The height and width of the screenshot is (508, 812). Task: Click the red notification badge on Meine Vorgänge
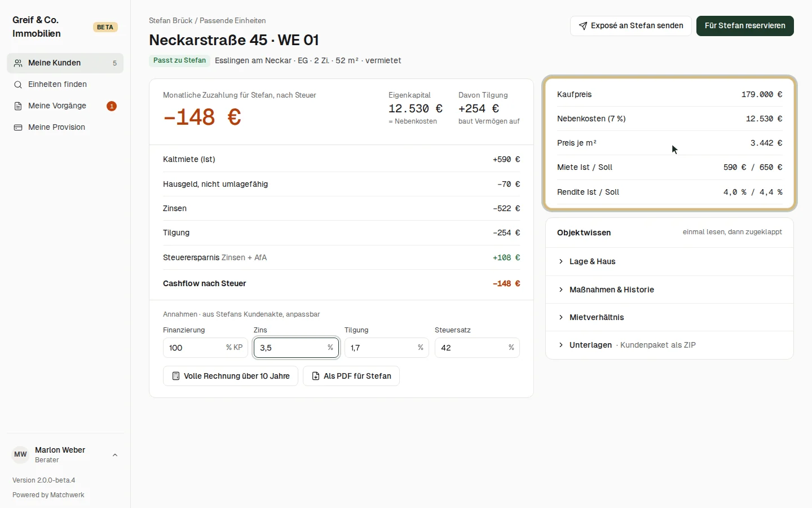pos(112,106)
